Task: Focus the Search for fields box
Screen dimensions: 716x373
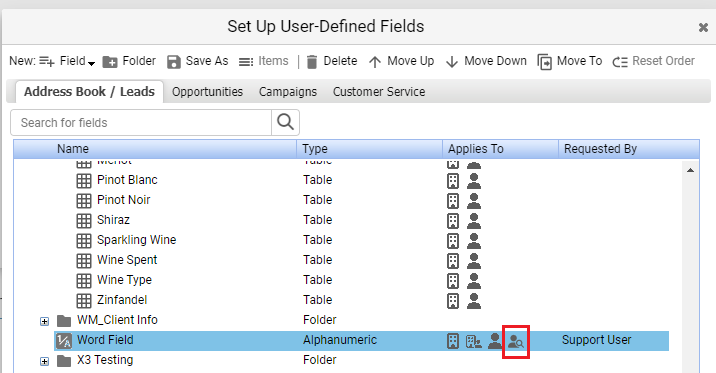Action: coord(141,122)
